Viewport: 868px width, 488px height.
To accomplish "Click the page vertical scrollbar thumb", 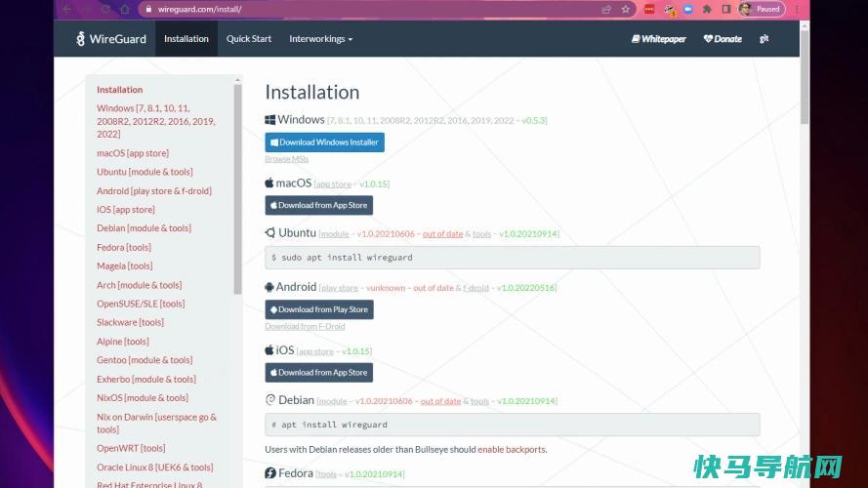I will point(805,76).
